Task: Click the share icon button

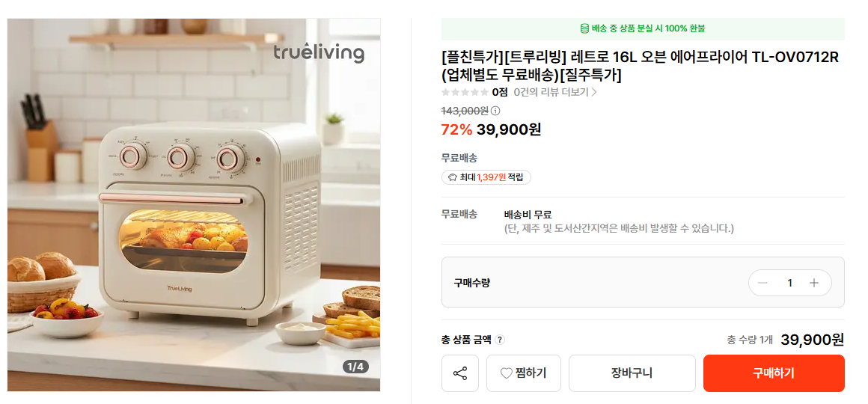Action: pyautogui.click(x=459, y=373)
